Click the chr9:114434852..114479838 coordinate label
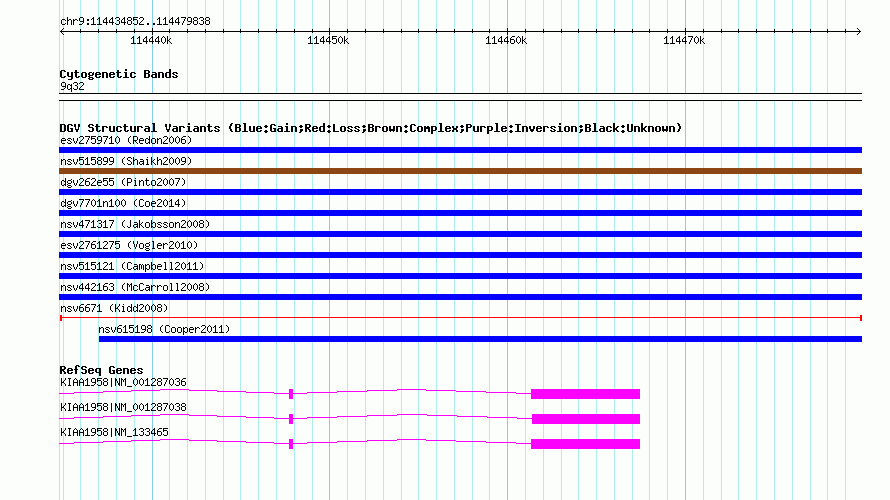Screen dimensions: 890x500 pyautogui.click(x=135, y=21)
